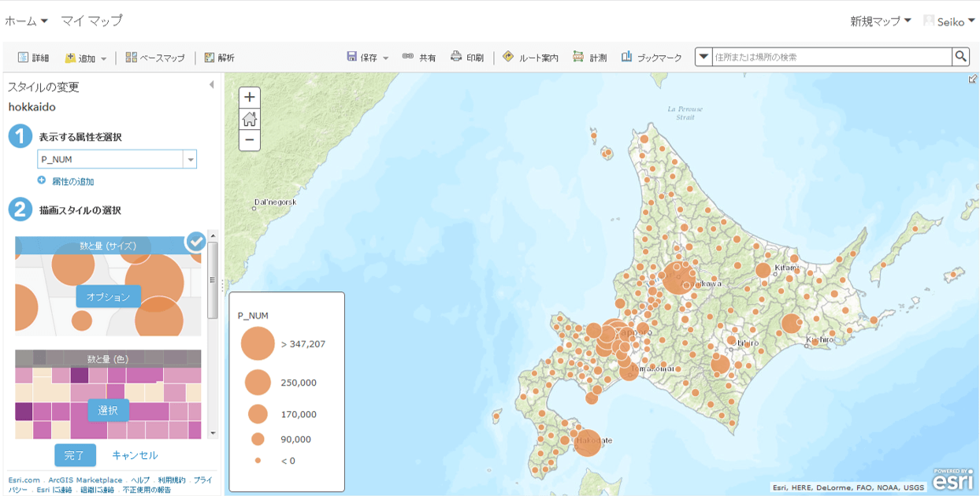Collapse the side panel with arrow
Image resolution: width=980 pixels, height=496 pixels.
pyautogui.click(x=211, y=85)
